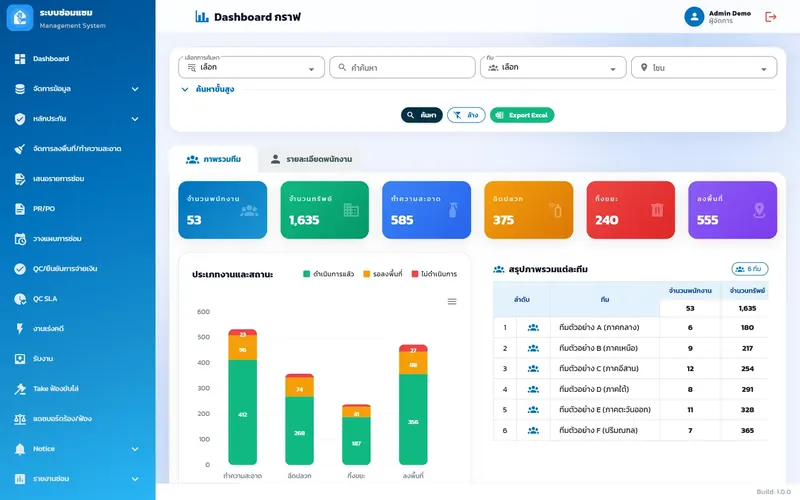Viewport: 800px width, 500px height.
Task: Click the จำนวนพนักงาน column header
Action: point(690,291)
